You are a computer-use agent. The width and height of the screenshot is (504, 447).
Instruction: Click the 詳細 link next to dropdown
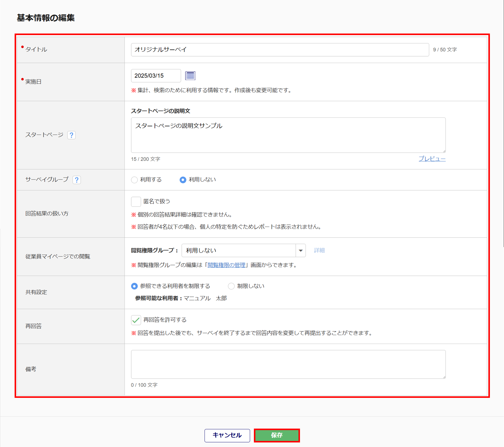[x=319, y=250]
